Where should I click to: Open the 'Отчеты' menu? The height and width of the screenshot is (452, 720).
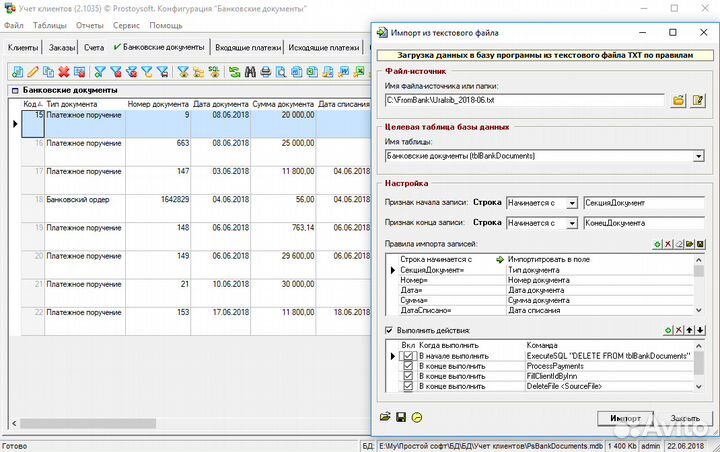tap(89, 25)
